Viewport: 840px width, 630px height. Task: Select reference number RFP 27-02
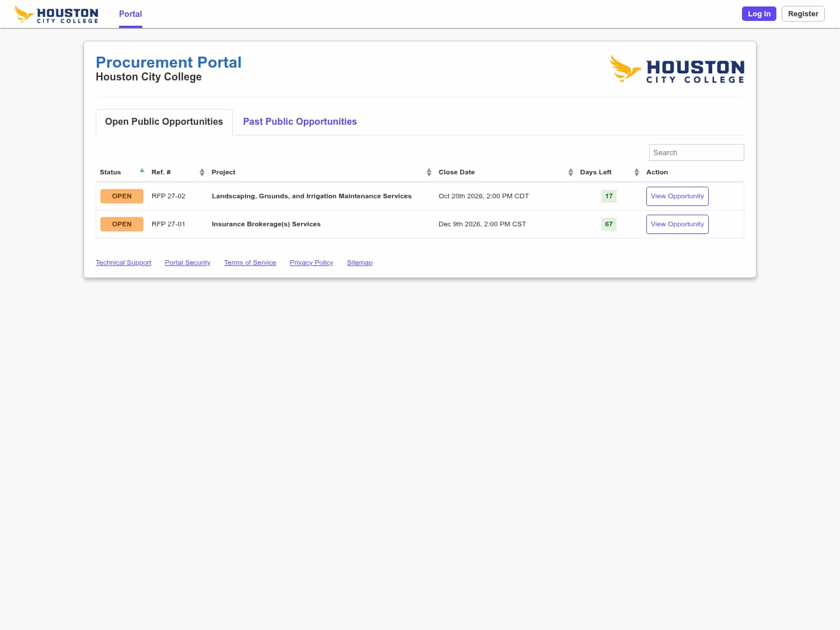pyautogui.click(x=168, y=196)
